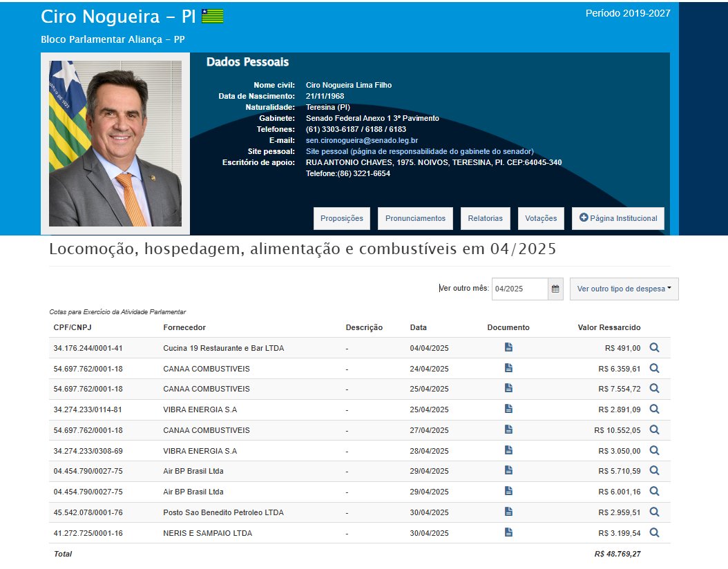Click CNPJ 41.272.725/0001-16
The width and height of the screenshot is (728, 569).
(x=88, y=533)
